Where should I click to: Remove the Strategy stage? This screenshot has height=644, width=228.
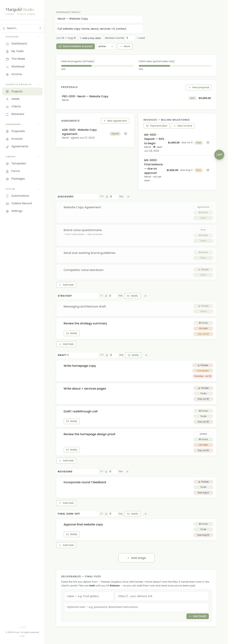(146, 296)
